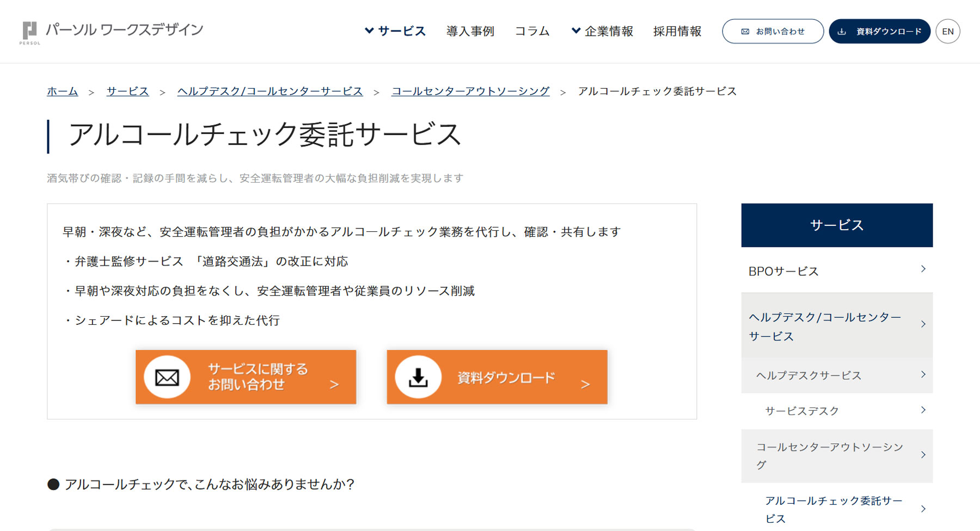Click the chevron beside BPOサービス

(923, 269)
